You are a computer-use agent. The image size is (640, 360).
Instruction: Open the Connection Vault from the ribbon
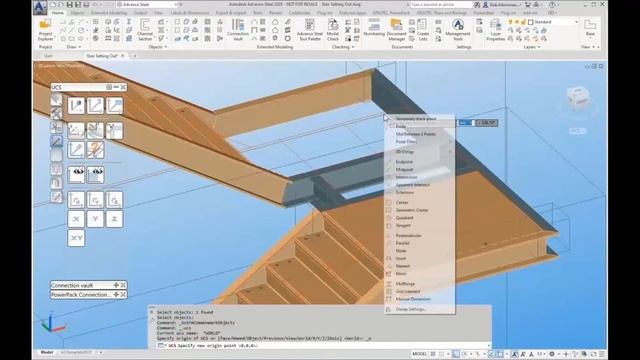(x=238, y=29)
